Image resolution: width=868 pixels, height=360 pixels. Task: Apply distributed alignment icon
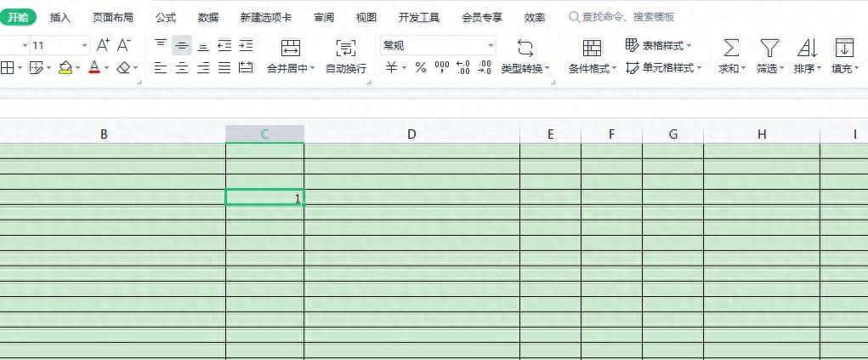(x=246, y=67)
